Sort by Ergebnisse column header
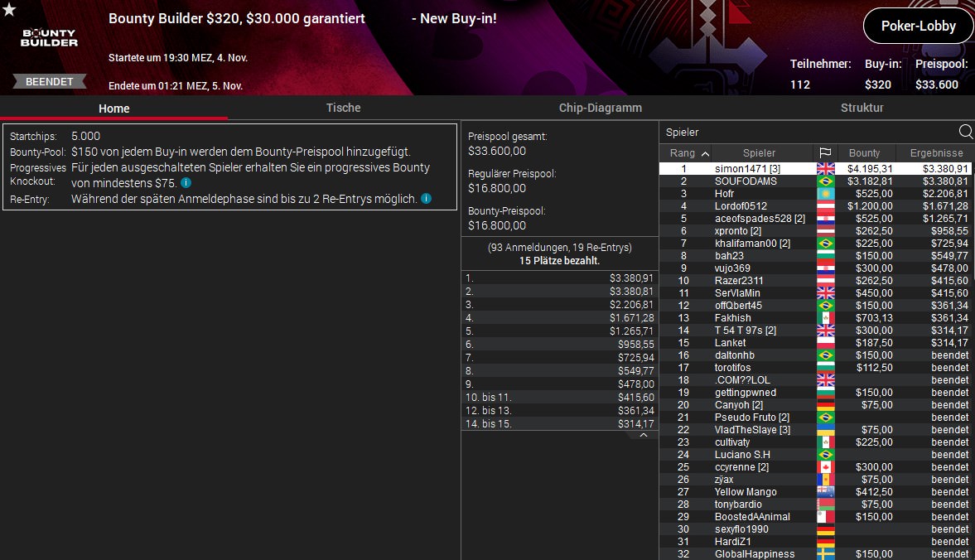Image resolution: width=975 pixels, height=560 pixels. [x=936, y=153]
